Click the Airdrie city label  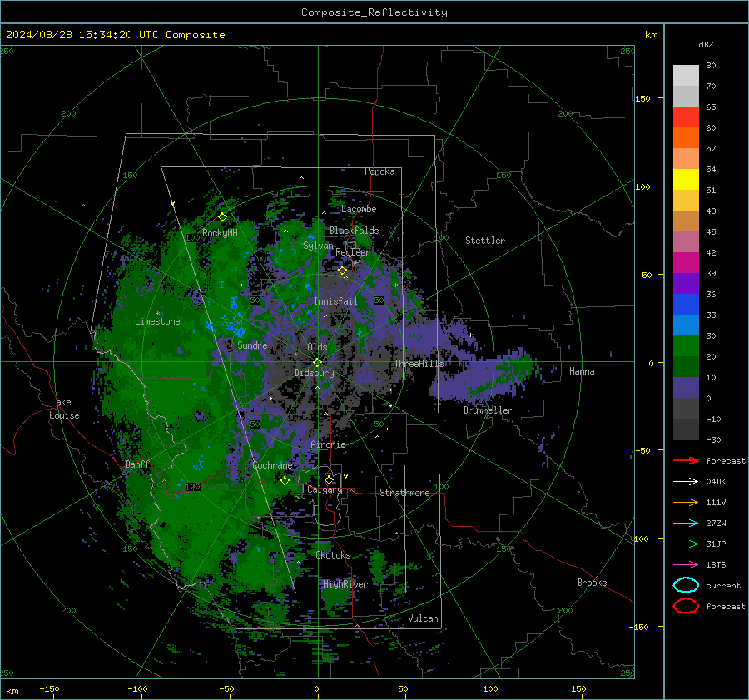(x=328, y=444)
